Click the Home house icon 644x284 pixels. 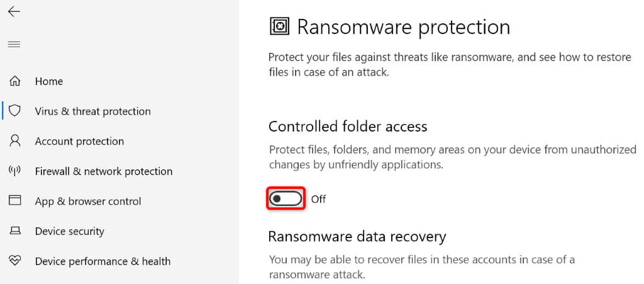pyautogui.click(x=14, y=81)
